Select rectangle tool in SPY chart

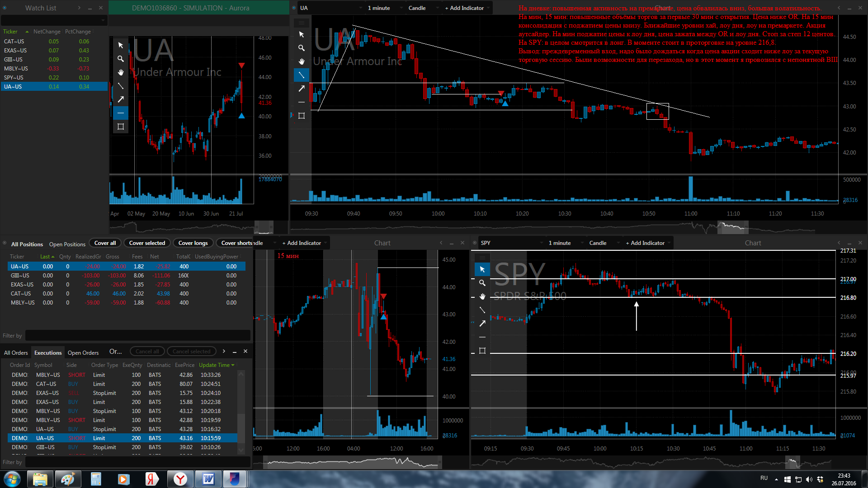pyautogui.click(x=482, y=351)
